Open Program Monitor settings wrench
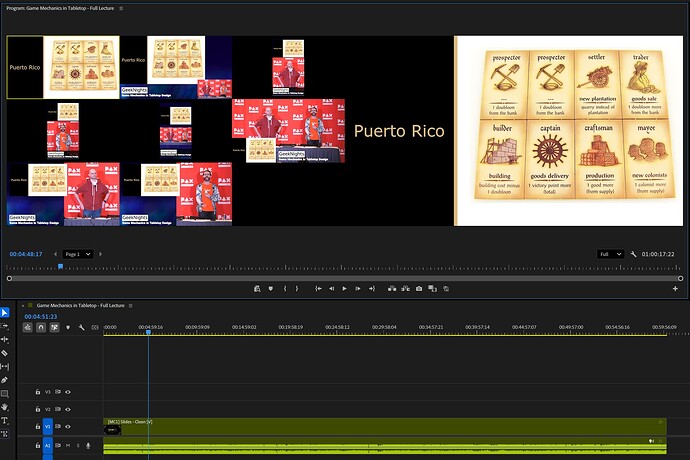 point(633,254)
